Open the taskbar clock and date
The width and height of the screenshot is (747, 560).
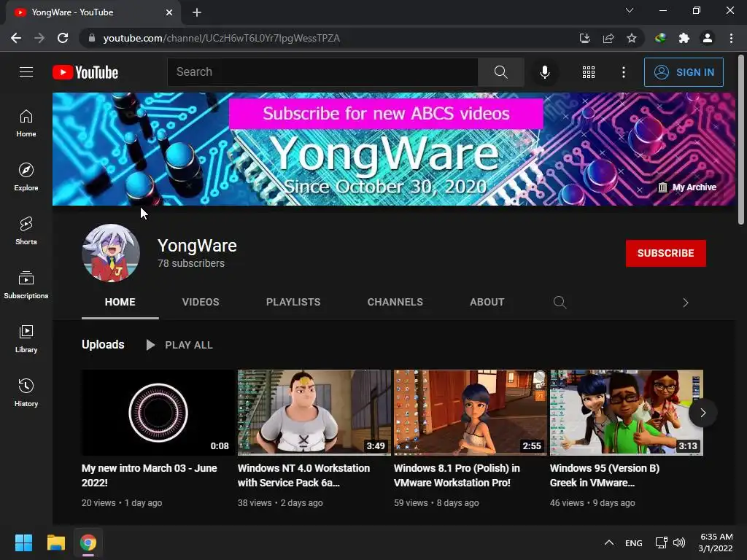pos(716,542)
